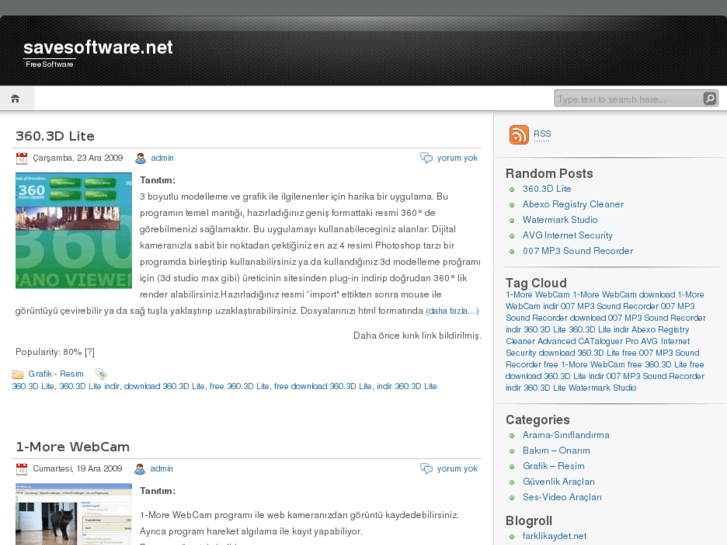Open 007 MP3 Sound Recorder in Random Posts
The width and height of the screenshot is (727, 545).
click(577, 251)
